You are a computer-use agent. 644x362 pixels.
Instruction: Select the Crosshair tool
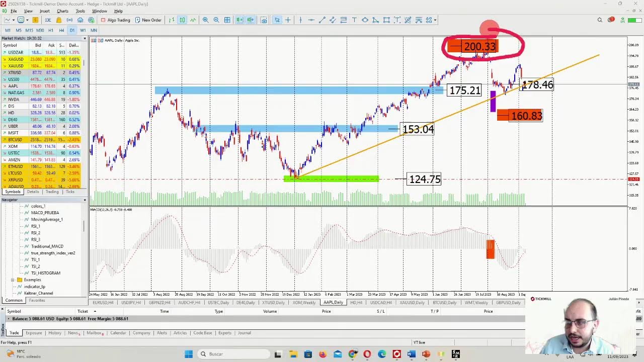pyautogui.click(x=288, y=20)
